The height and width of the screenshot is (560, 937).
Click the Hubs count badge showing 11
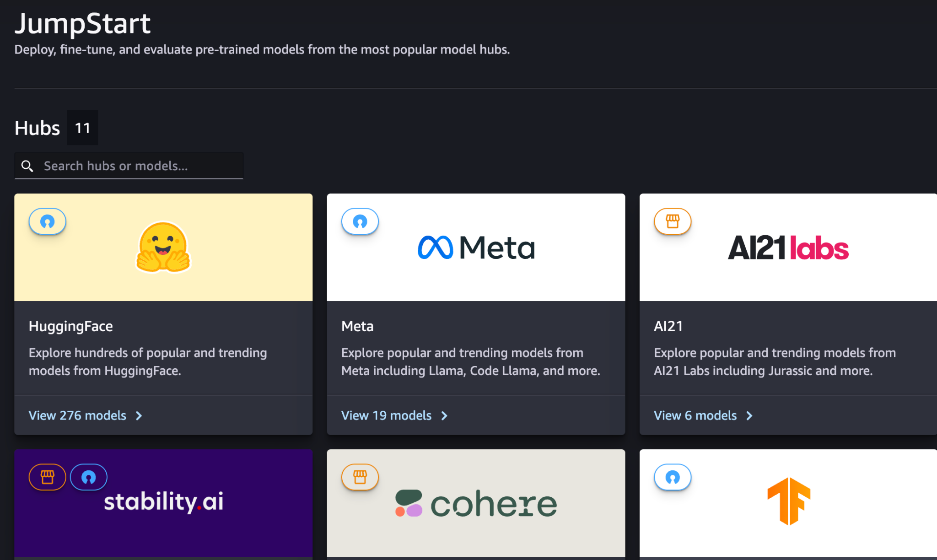[x=82, y=128]
